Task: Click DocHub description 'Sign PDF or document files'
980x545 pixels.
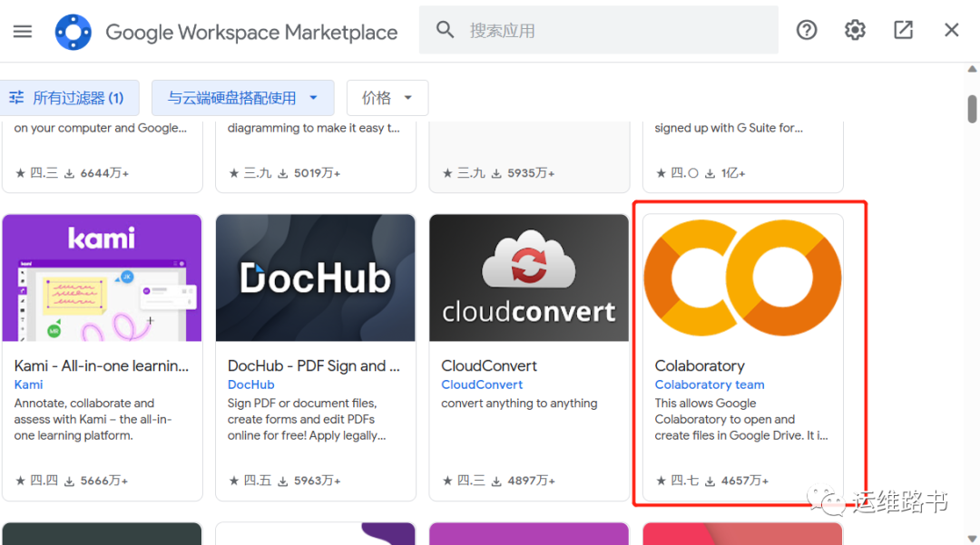Action: 302,404
